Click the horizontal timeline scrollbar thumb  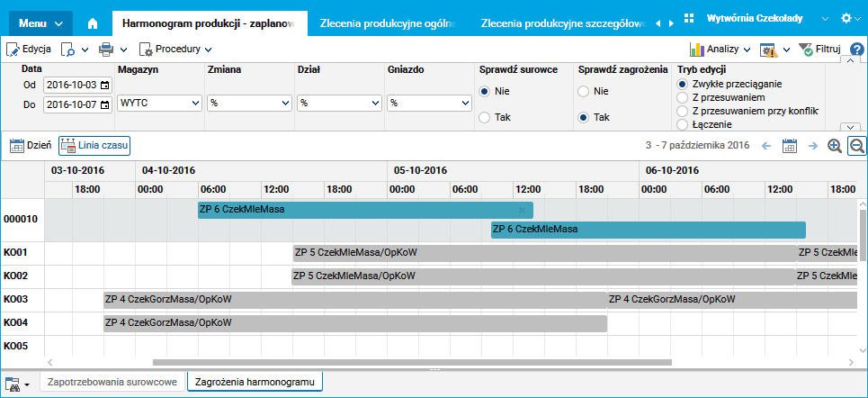[x=412, y=362]
